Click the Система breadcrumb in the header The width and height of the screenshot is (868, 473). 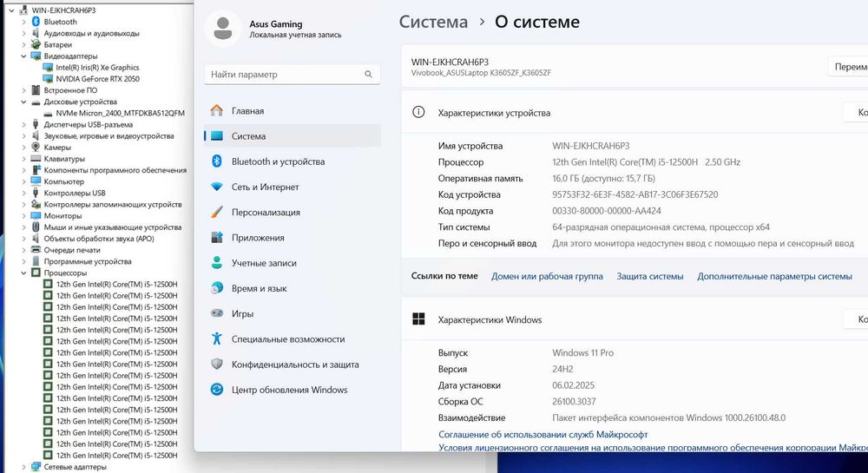pyautogui.click(x=433, y=22)
